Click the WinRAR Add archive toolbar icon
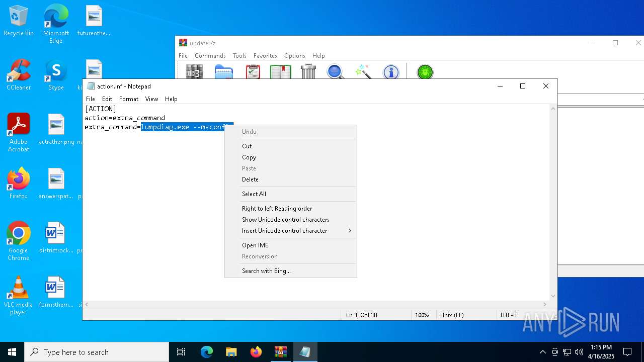Screen dimensions: 644x362 point(194,71)
